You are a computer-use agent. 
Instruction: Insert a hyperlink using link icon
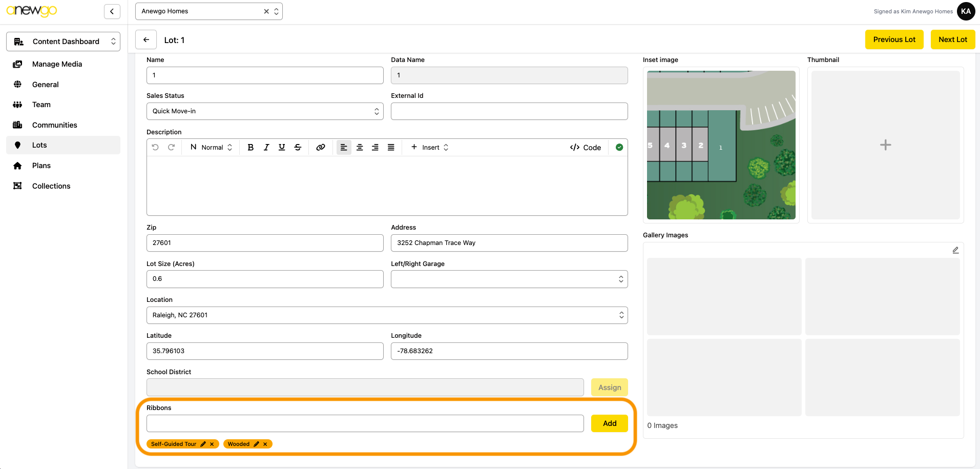[x=321, y=148]
